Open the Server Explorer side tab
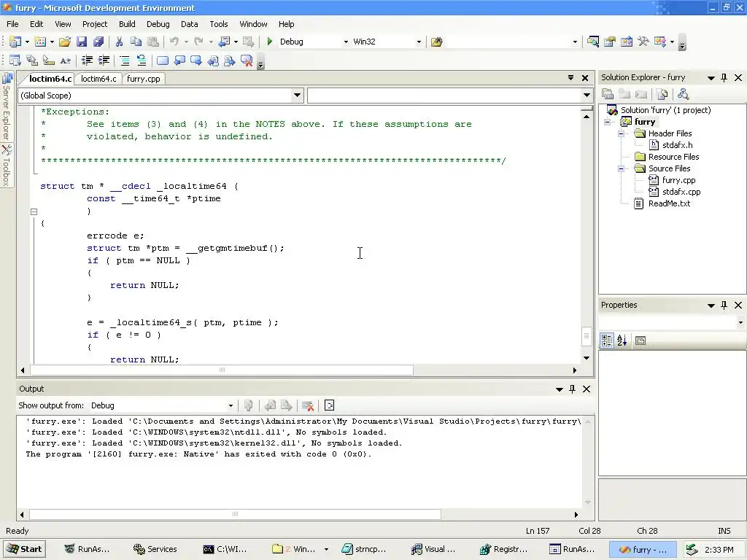The width and height of the screenshot is (747, 560). click(x=7, y=106)
